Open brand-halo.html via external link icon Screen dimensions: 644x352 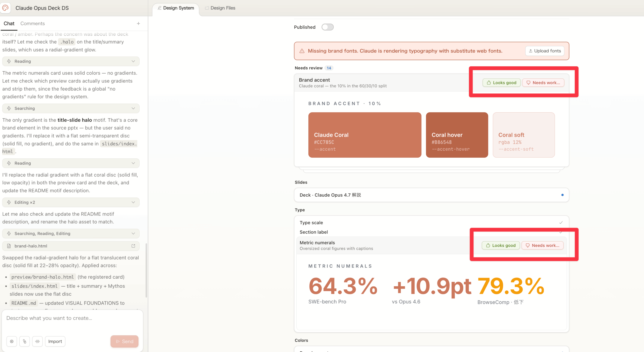[133, 246]
